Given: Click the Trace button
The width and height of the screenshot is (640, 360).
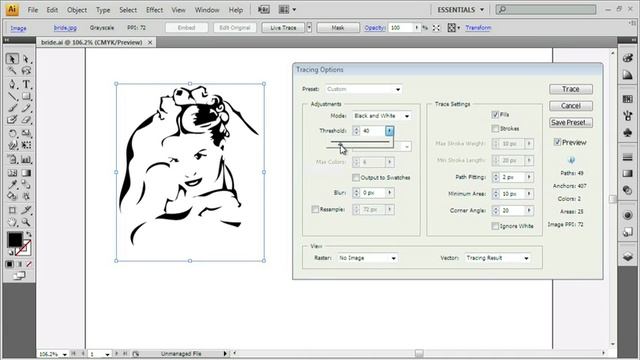Looking at the screenshot, I should coord(571,89).
